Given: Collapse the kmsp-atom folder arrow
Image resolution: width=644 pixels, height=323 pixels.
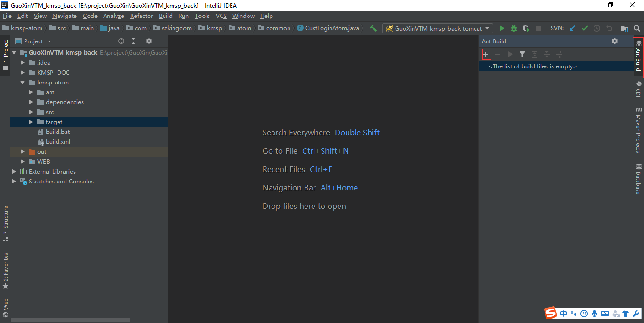Looking at the screenshot, I should pos(23,82).
